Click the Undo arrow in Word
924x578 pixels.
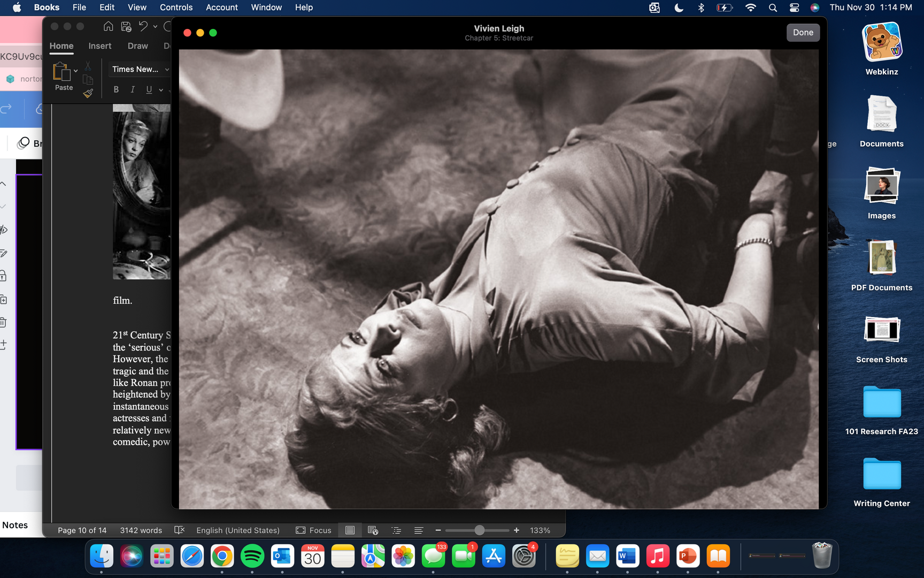143,26
